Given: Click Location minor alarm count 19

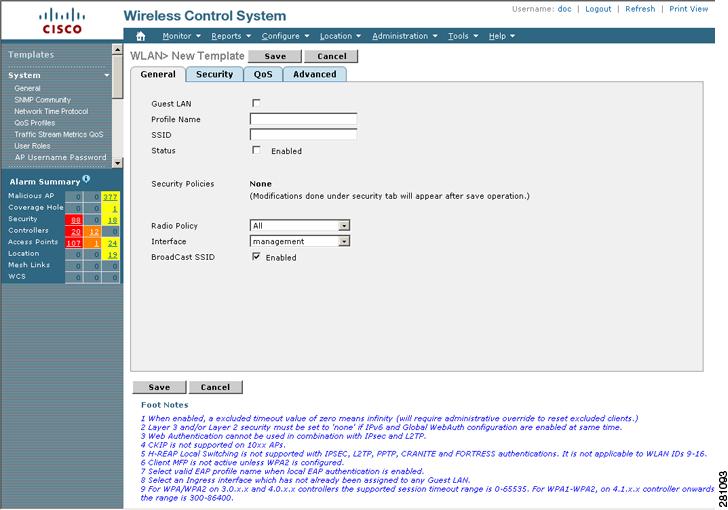Looking at the screenshot, I should [x=112, y=255].
